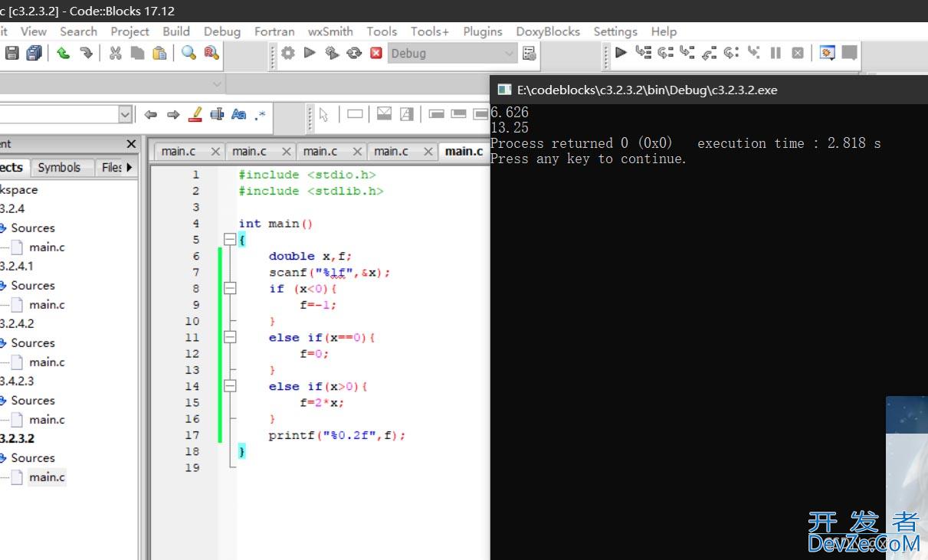Viewport: 928px width, 560px height.
Task: Click the Replace magnifier icon
Action: pyautogui.click(x=212, y=53)
